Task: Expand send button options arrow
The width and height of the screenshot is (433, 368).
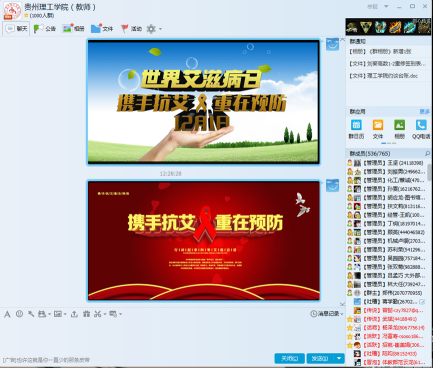Action: tap(339, 358)
